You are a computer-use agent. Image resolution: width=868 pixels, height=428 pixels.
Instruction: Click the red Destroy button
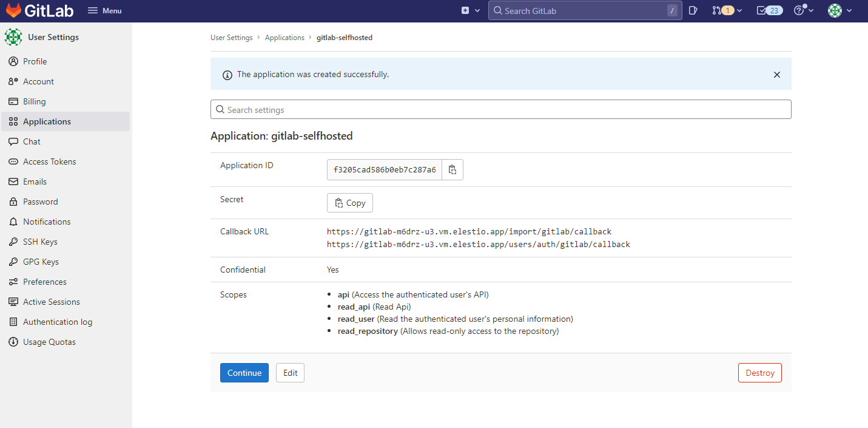(x=760, y=373)
